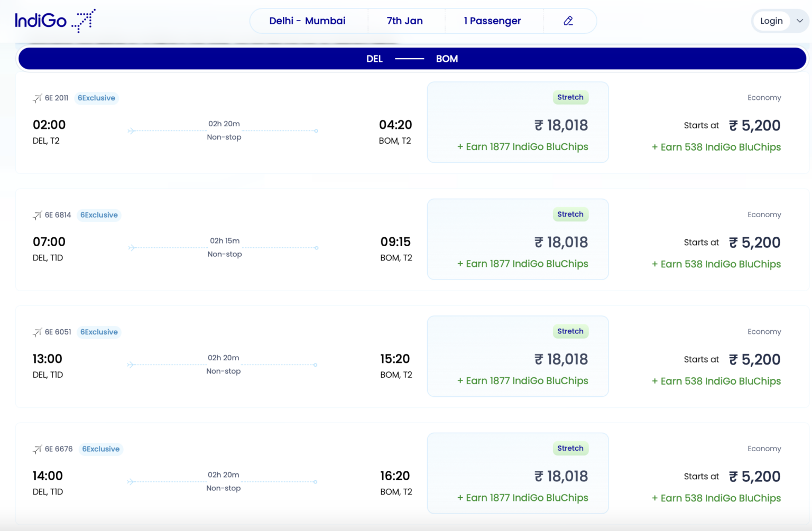Click the 6Exclusive badge on flight 6E 6676
The image size is (812, 531).
click(x=100, y=449)
